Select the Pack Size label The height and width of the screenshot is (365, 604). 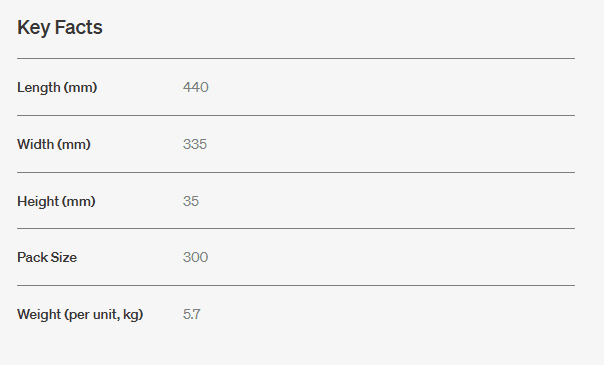[47, 257]
